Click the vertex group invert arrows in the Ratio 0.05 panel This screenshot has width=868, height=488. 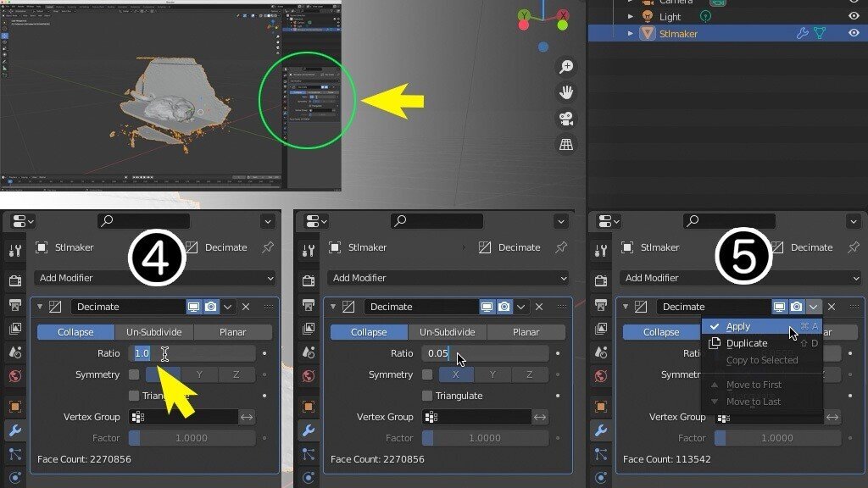(540, 417)
